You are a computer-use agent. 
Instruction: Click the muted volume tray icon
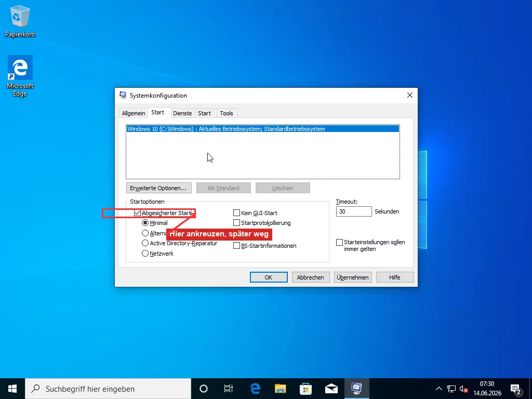(x=464, y=389)
